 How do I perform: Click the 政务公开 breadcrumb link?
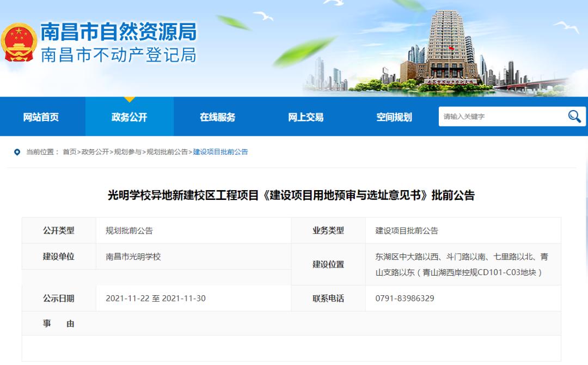coord(95,152)
